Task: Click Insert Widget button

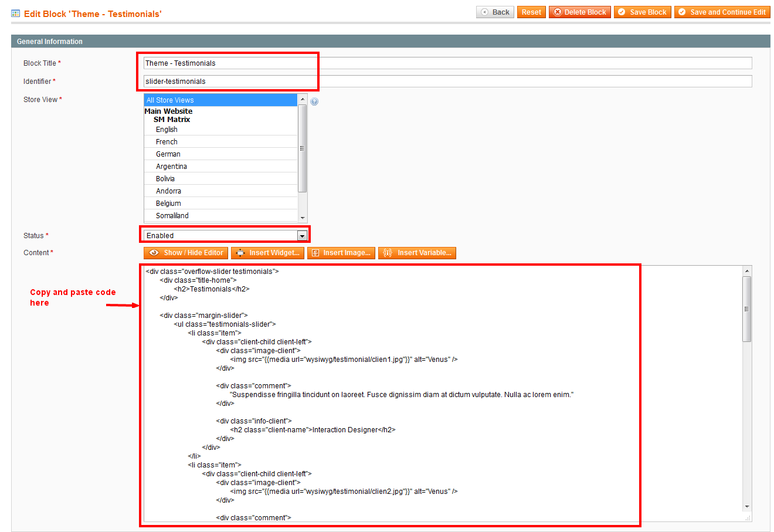Action: click(267, 253)
